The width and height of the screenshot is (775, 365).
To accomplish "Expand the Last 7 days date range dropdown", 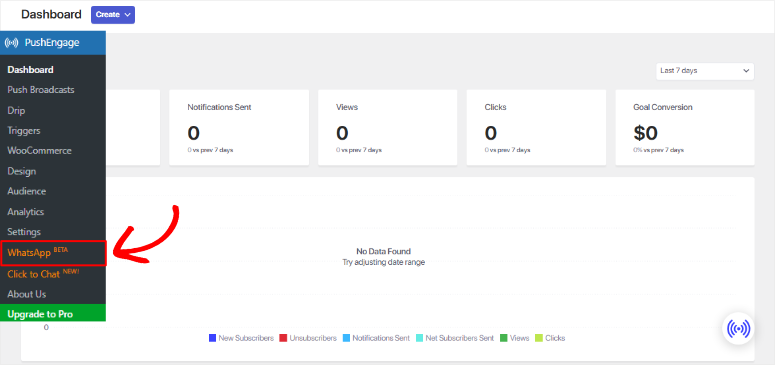I will click(x=705, y=71).
